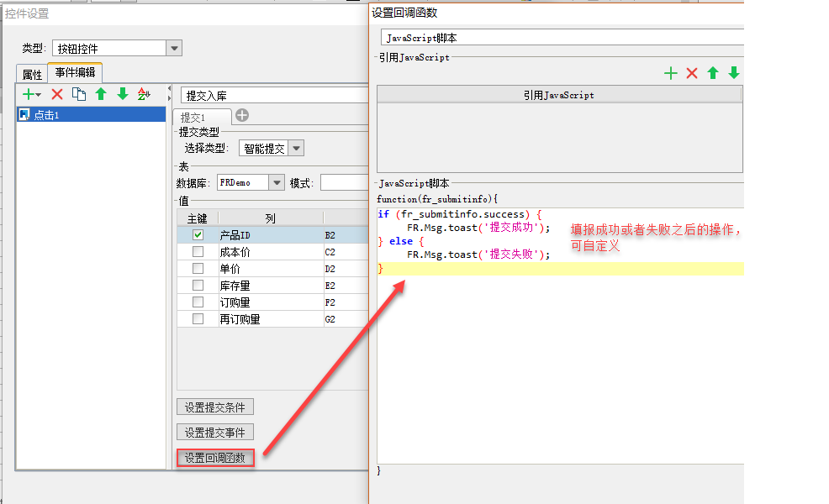Check primary key for 订购量

pyautogui.click(x=198, y=302)
